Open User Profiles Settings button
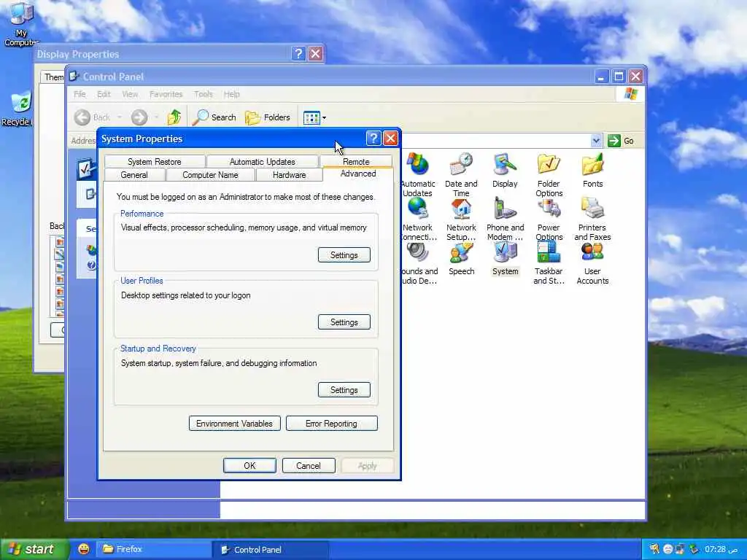Screen dimensions: 747x560 pyautogui.click(x=344, y=322)
